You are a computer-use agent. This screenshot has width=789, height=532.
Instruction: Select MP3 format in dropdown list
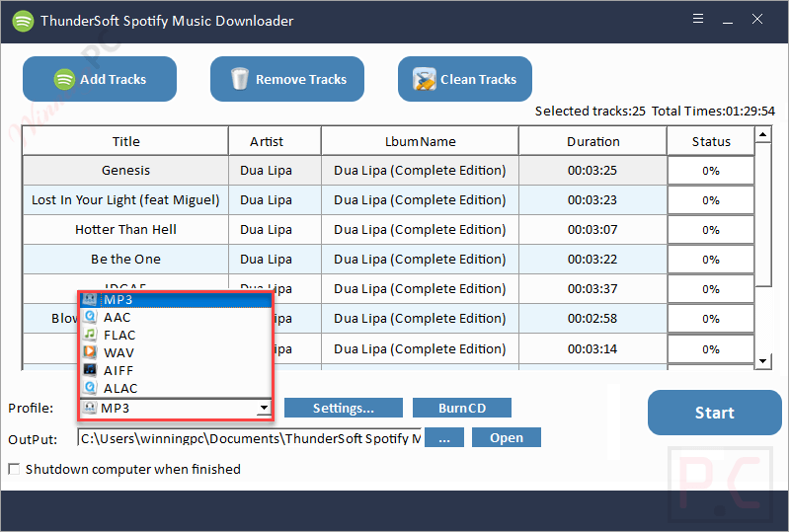tap(176, 300)
